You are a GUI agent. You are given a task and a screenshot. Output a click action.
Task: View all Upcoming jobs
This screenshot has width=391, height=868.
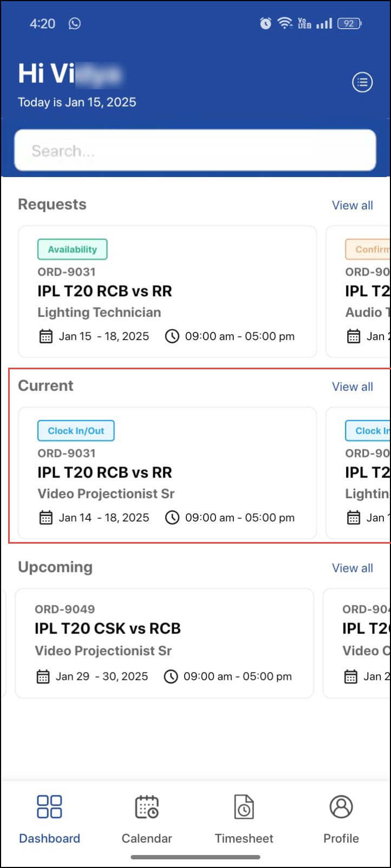click(x=353, y=568)
